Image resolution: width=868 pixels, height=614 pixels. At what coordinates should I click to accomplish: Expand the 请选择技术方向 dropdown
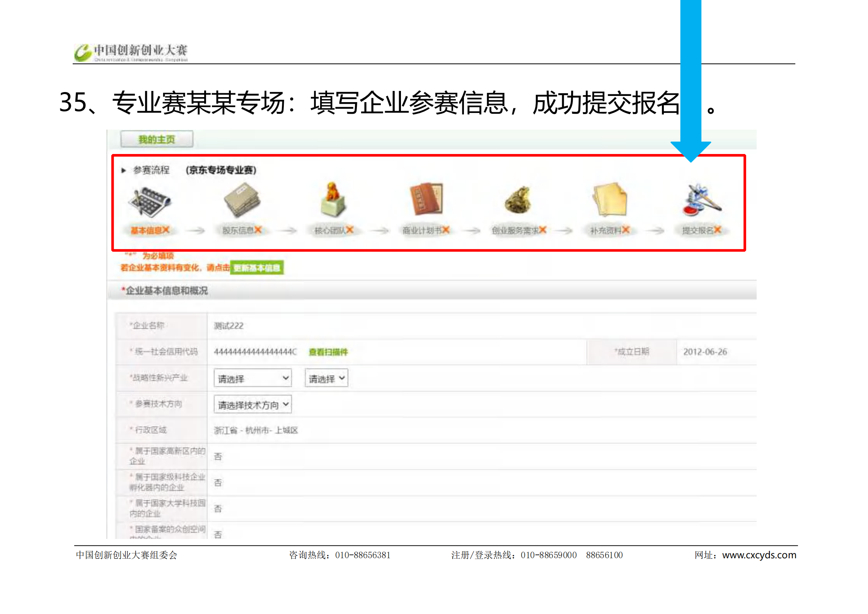252,404
